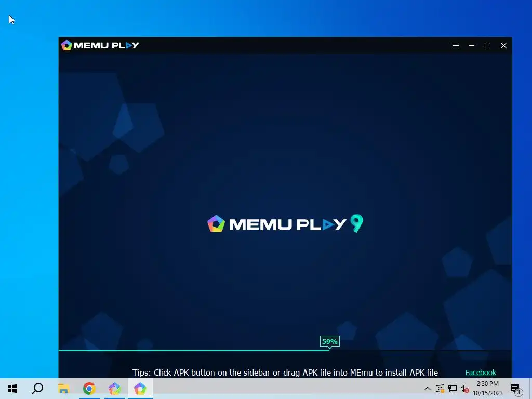Open the notification center with 3 alerts
Viewport: 532px width, 399px height.
(x=515, y=389)
